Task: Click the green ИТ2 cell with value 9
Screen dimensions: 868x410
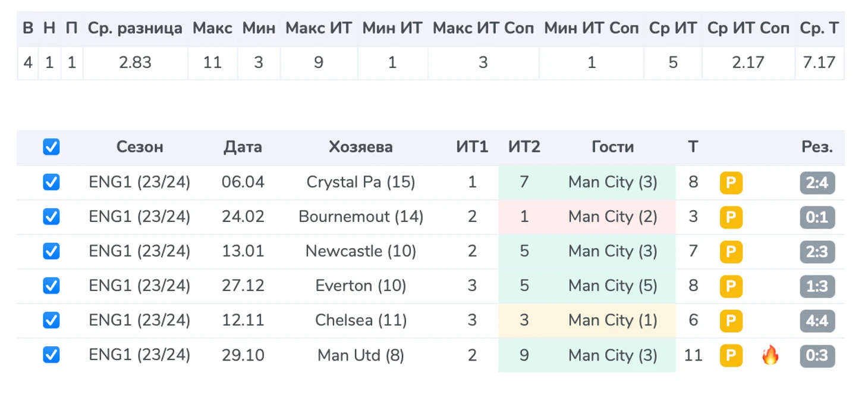Action: pos(524,355)
